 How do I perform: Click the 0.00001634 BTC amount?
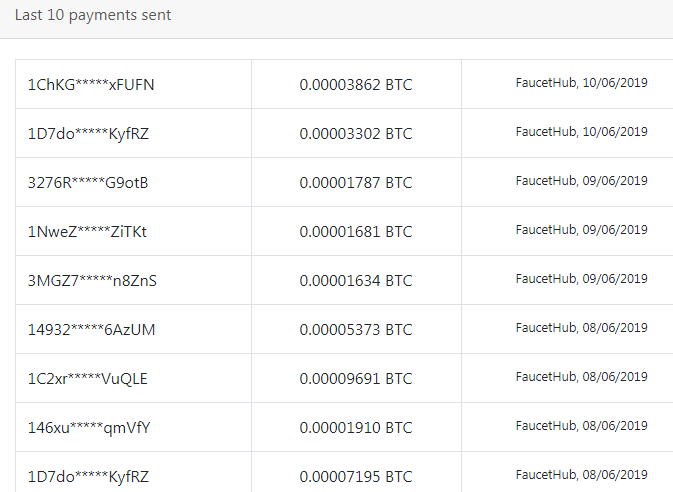click(355, 280)
